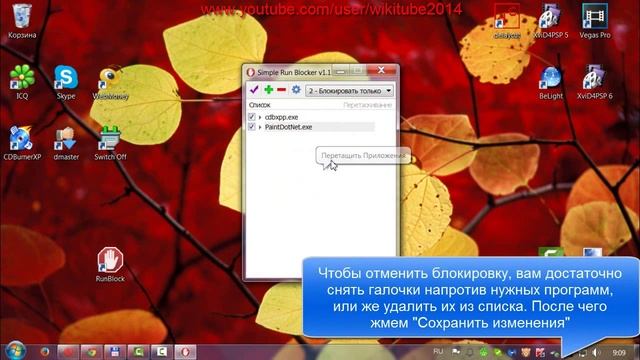640x360 pixels.
Task: Click the 'Список' column header
Action: (x=260, y=105)
